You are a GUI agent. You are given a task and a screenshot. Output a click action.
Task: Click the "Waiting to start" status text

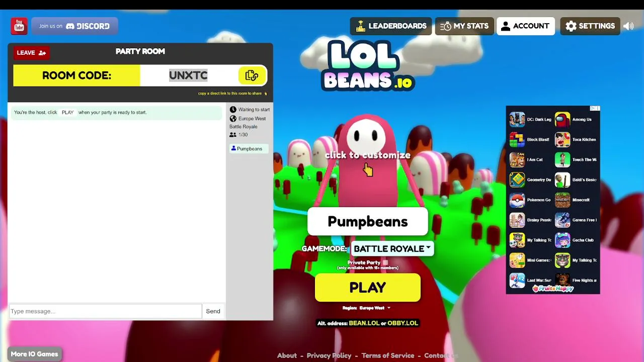[254, 110]
